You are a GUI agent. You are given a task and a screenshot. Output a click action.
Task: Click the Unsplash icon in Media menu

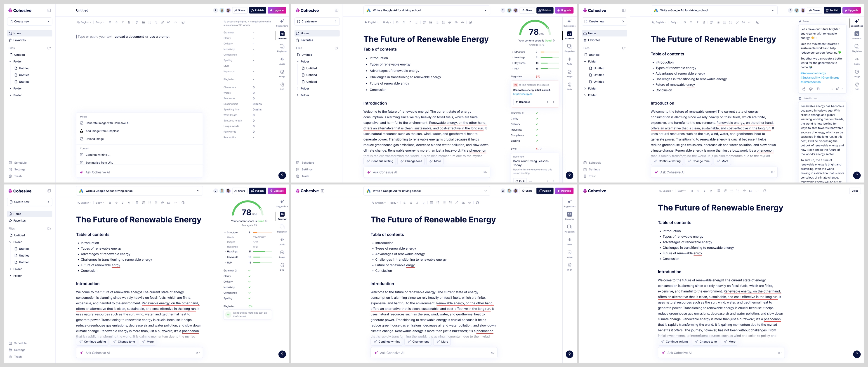pyautogui.click(x=82, y=131)
